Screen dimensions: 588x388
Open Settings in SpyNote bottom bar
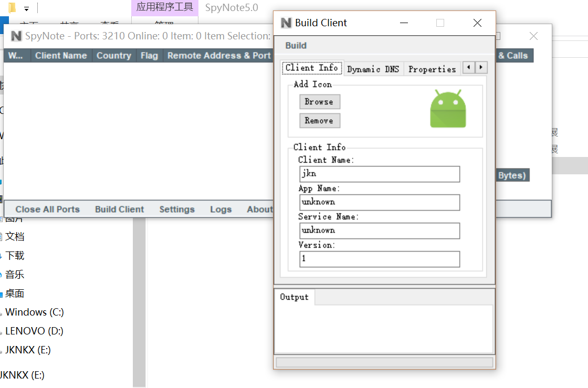coord(177,209)
